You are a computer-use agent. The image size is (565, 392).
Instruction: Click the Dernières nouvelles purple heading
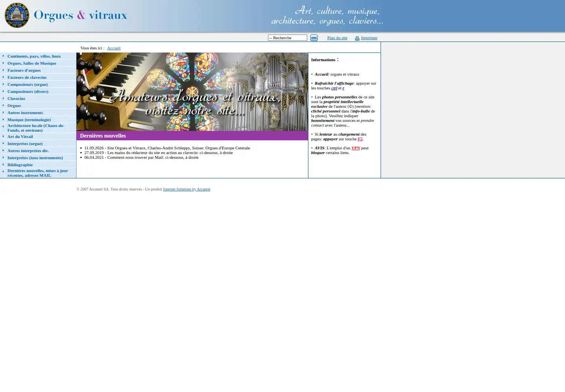192,136
